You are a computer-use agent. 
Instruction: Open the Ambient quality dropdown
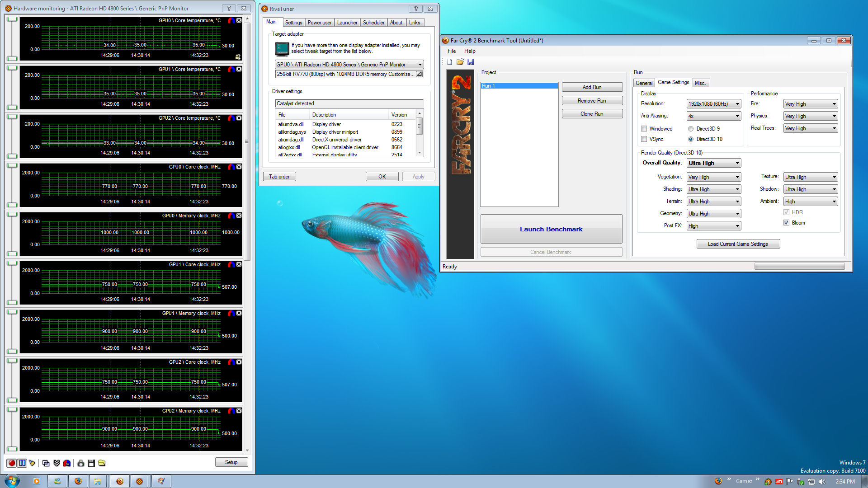(x=810, y=202)
